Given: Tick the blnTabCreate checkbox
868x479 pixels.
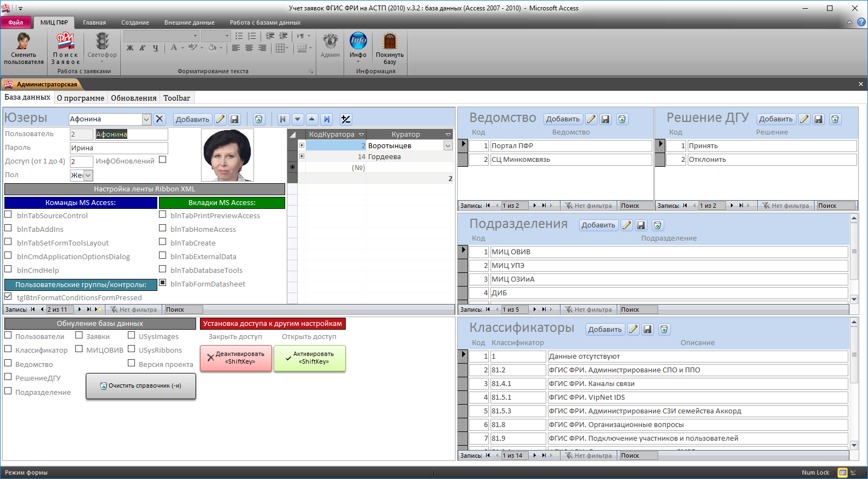Looking at the screenshot, I should tap(163, 242).
